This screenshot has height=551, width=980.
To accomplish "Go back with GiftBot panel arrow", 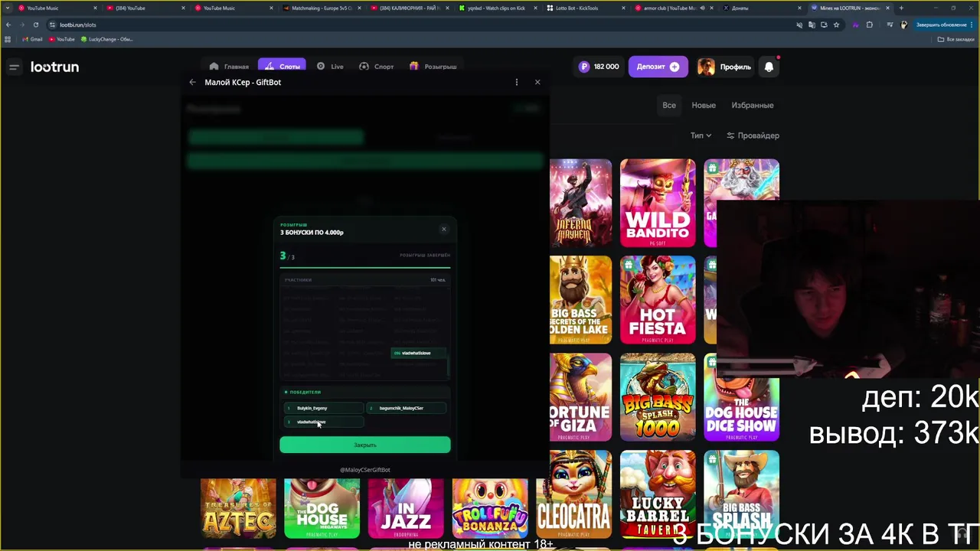I will (193, 82).
